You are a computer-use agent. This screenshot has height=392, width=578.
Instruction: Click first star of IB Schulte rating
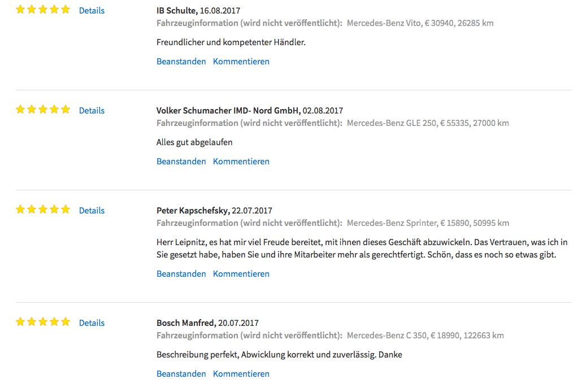[x=20, y=10]
